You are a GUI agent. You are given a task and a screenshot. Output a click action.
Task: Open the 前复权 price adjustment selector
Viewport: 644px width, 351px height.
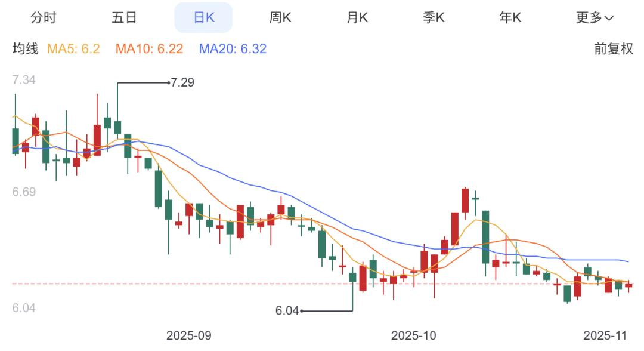tap(614, 49)
